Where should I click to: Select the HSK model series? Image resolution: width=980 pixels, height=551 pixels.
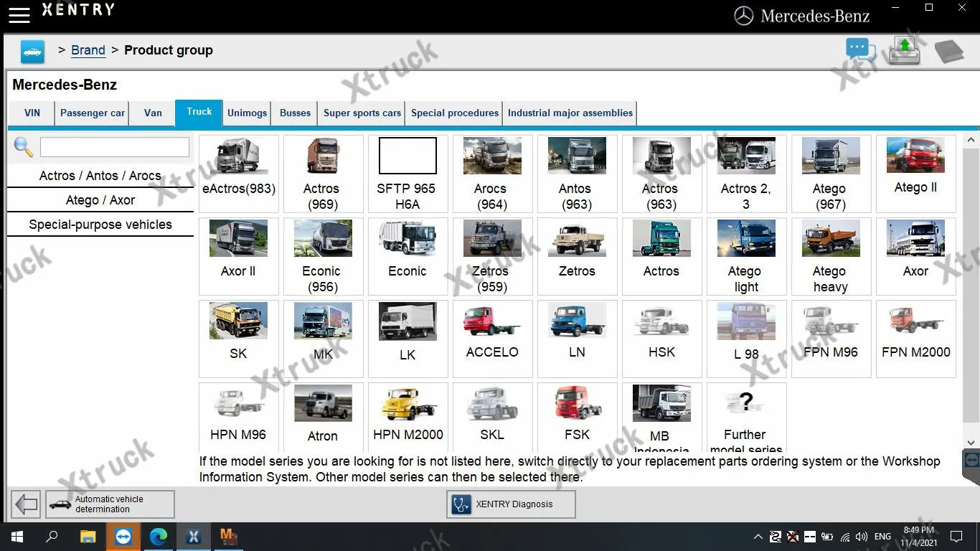pos(662,339)
